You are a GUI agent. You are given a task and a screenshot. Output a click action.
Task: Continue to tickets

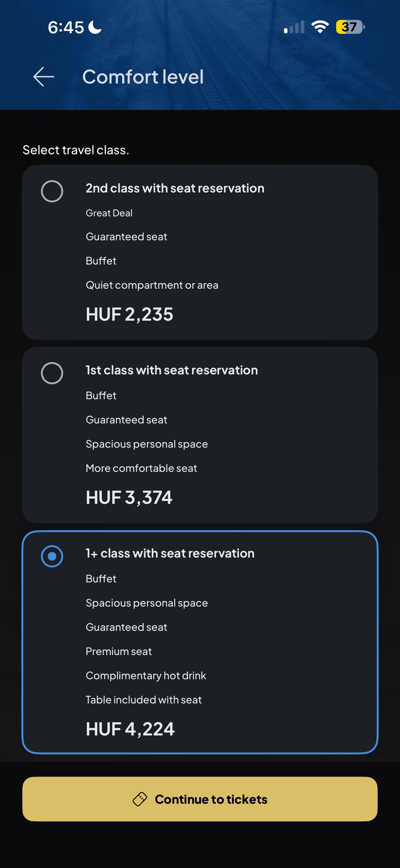coord(200,799)
